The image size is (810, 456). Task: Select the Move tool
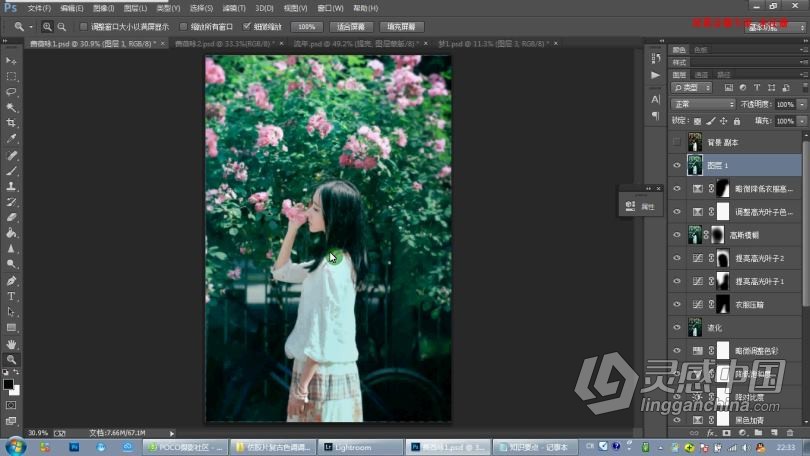tap(11, 61)
